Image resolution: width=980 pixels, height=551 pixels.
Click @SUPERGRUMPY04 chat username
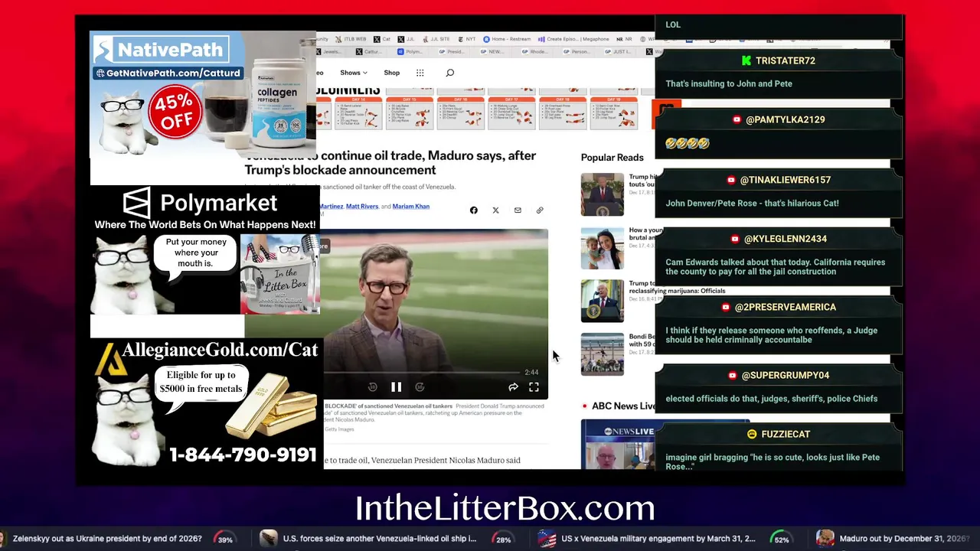click(x=785, y=375)
